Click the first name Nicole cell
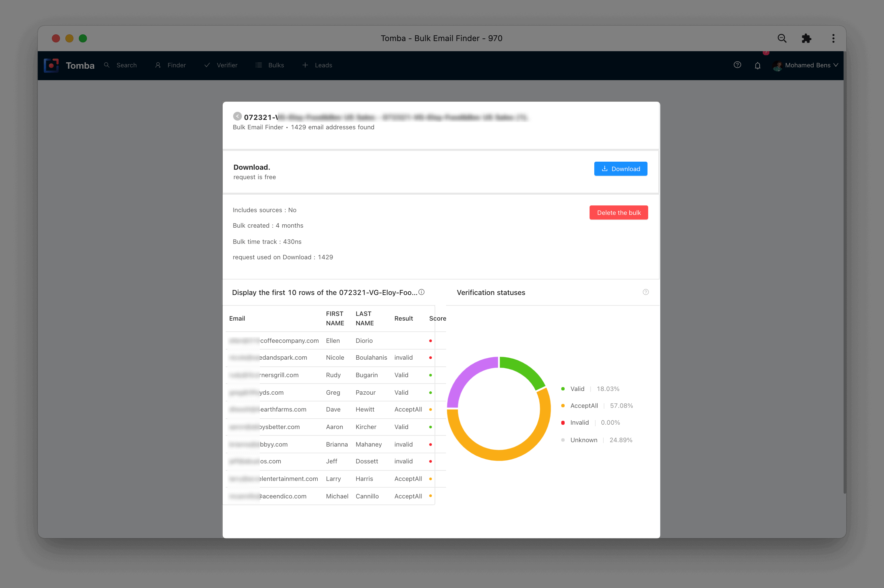 tap(335, 357)
